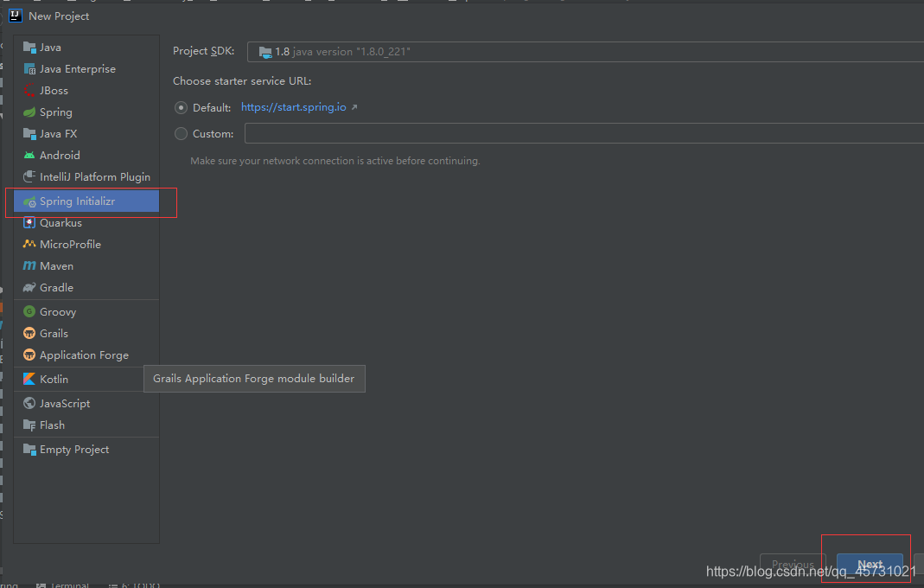Select the Default starter URL radio button
This screenshot has width=924, height=588.
181,108
